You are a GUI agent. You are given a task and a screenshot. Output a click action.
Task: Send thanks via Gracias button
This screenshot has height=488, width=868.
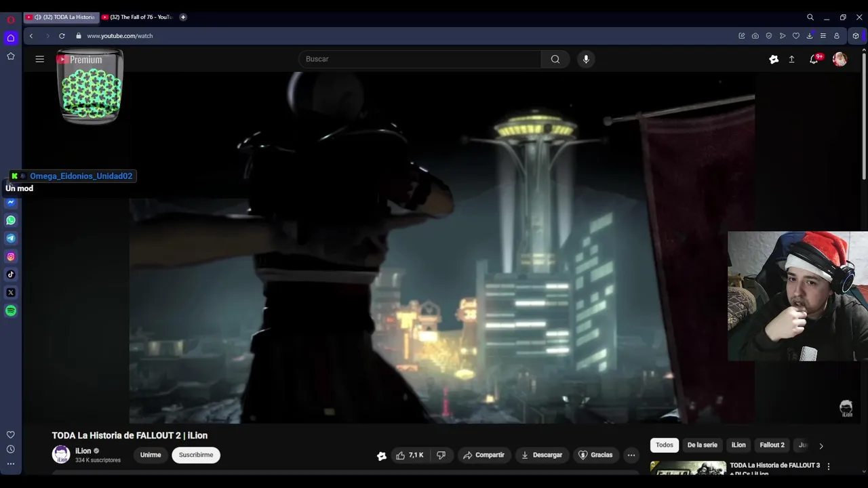pyautogui.click(x=595, y=455)
